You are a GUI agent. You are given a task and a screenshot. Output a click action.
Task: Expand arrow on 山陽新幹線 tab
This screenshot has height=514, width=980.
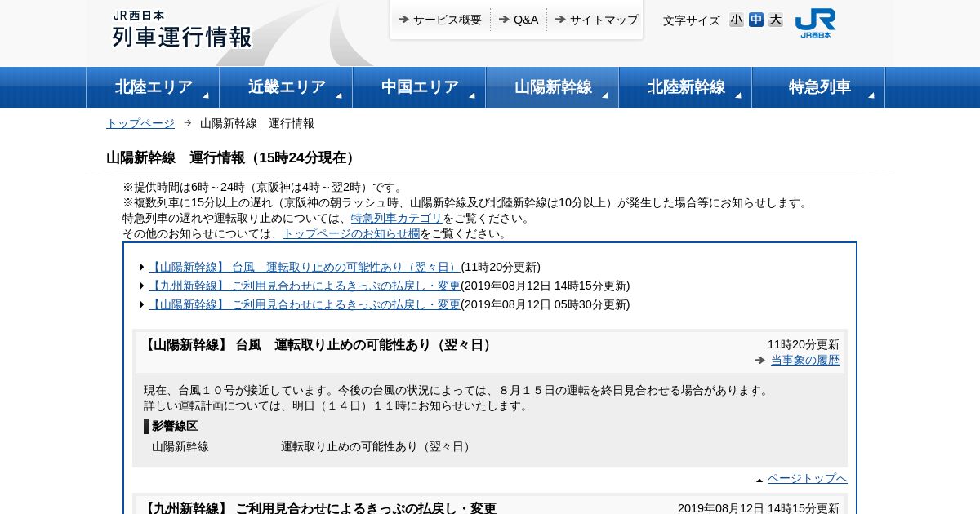pyautogui.click(x=605, y=95)
